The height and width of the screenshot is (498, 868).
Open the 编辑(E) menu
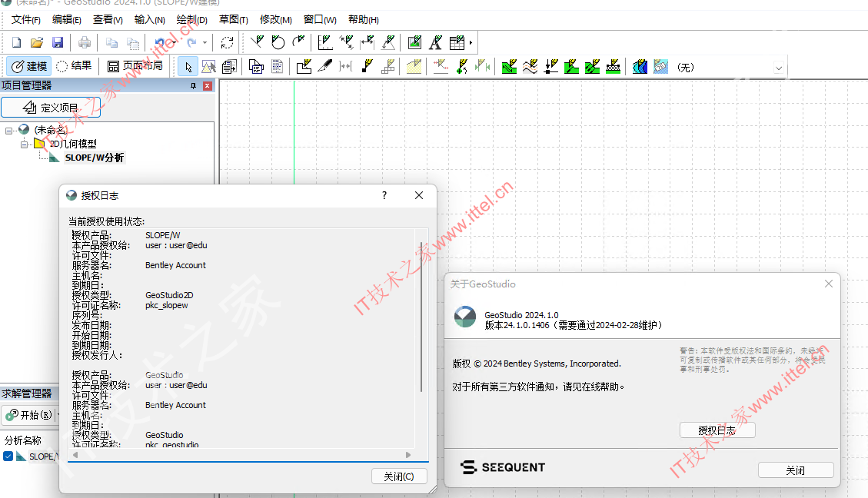pos(66,20)
